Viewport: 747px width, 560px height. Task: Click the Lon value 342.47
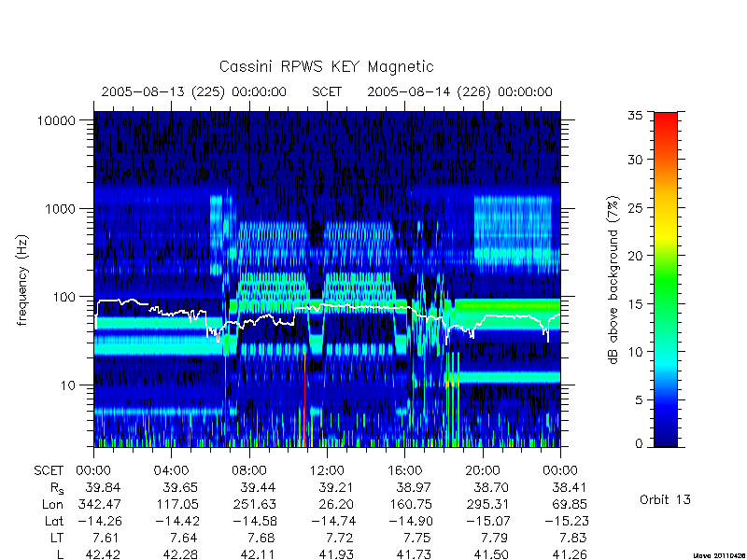99,504
